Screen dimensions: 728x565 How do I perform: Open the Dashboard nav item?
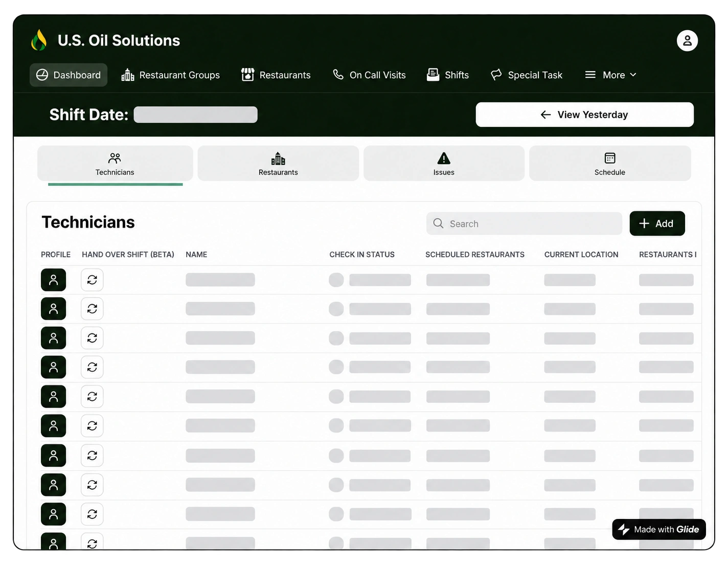tap(69, 75)
